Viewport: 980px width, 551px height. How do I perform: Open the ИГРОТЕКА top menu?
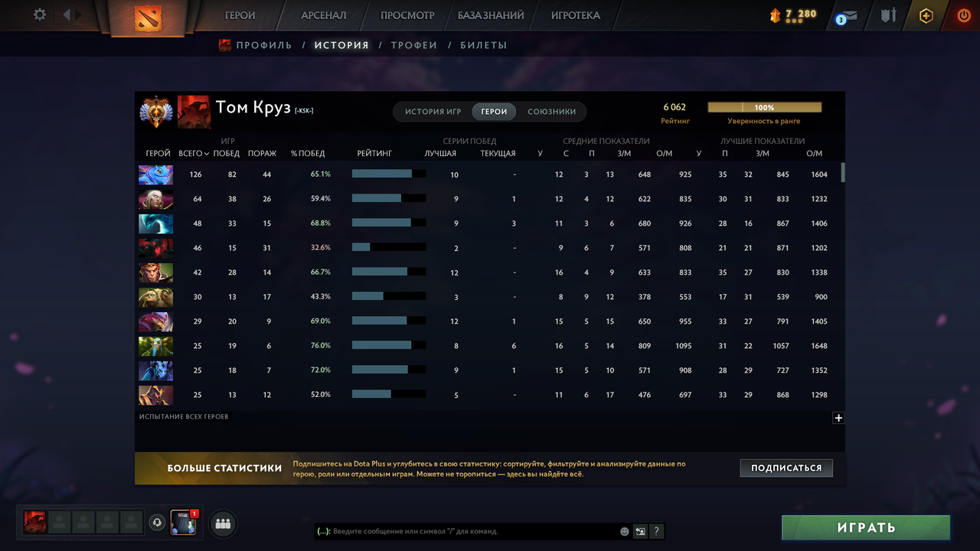(576, 15)
